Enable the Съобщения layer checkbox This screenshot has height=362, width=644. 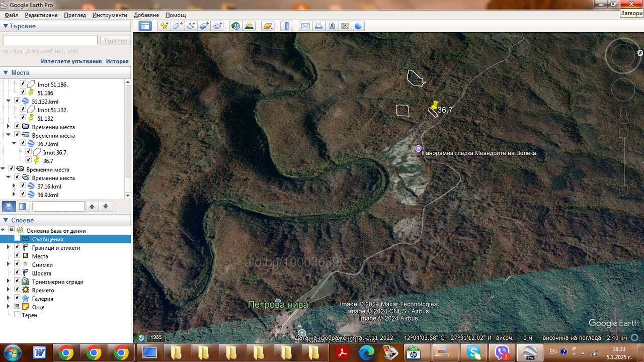coord(17,239)
